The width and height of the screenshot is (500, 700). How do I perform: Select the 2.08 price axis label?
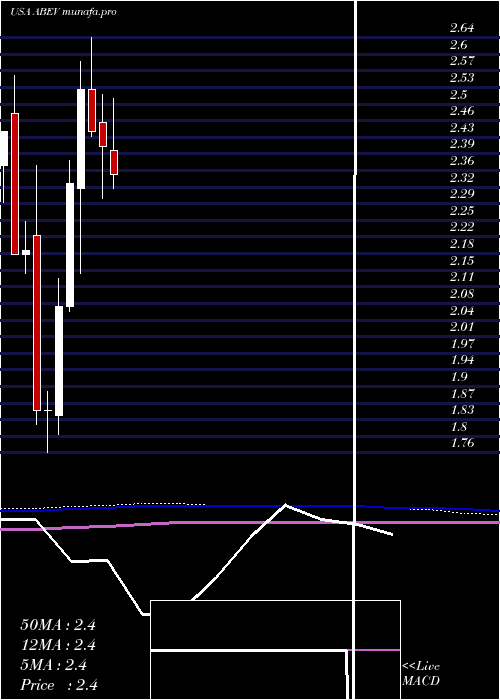[x=462, y=294]
